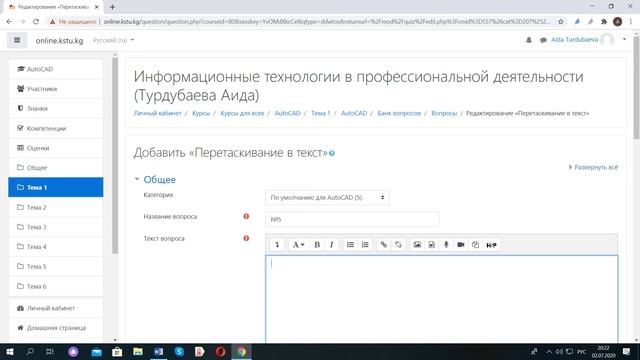Follow Банк вопросов breadcrumb link
The image size is (640, 360).
pos(399,113)
